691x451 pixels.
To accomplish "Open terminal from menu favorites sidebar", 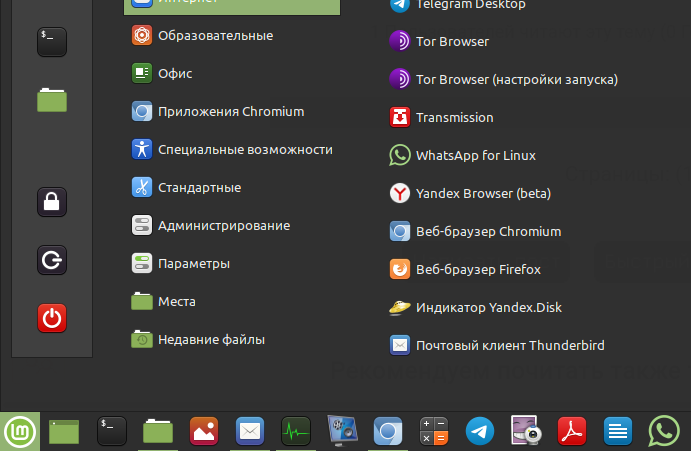I will coord(52,42).
